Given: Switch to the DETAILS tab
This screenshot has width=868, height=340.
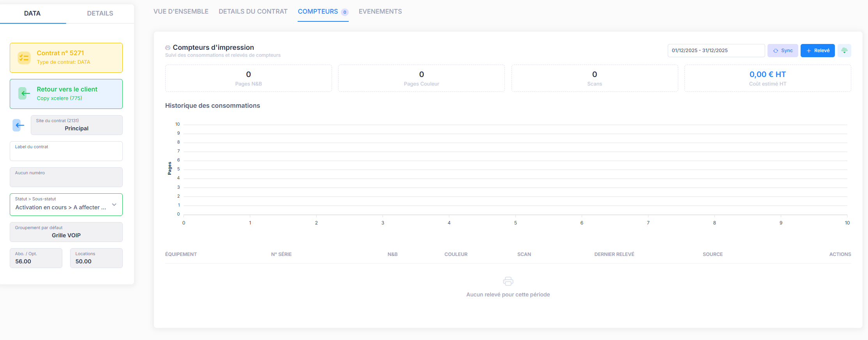Looking at the screenshot, I should (100, 13).
